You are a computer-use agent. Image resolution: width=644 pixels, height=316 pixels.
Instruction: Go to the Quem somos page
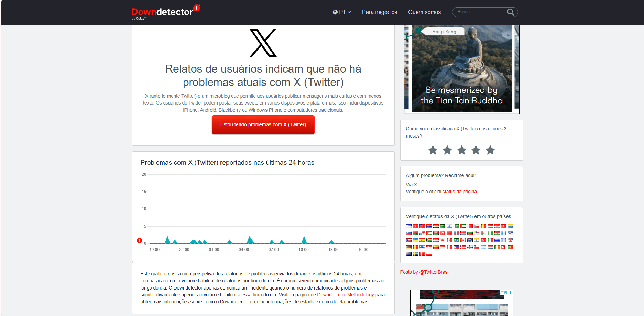(x=424, y=12)
